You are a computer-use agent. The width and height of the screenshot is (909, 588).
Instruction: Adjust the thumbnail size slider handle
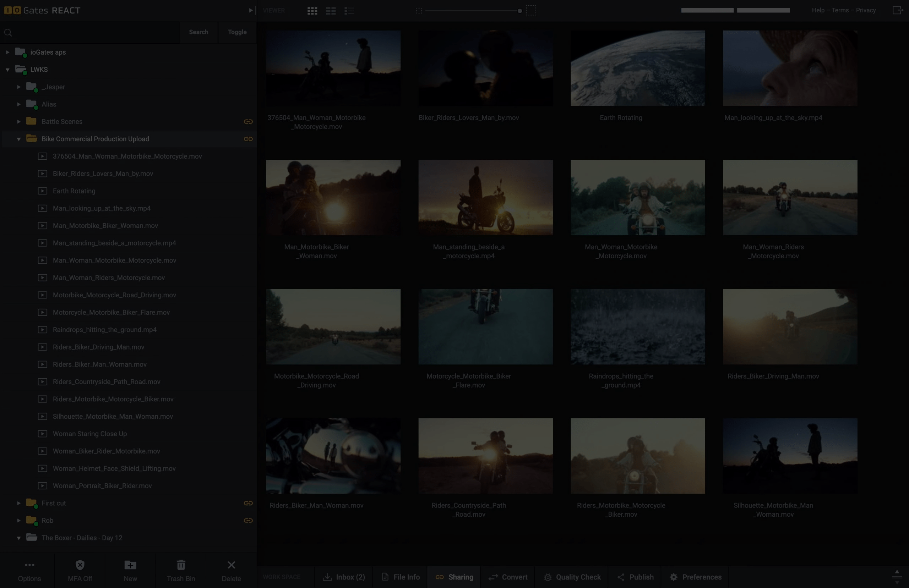click(x=519, y=11)
